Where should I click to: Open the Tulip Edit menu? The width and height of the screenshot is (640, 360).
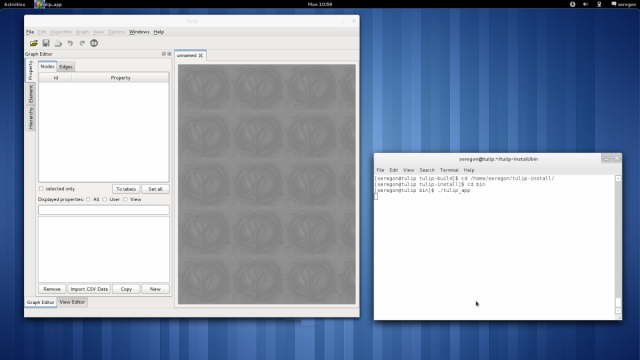(x=42, y=32)
